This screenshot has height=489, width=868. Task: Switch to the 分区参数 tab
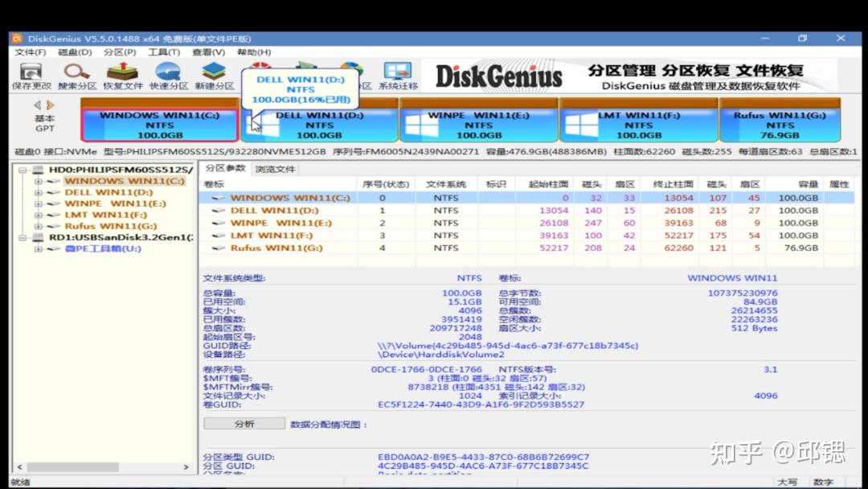225,168
